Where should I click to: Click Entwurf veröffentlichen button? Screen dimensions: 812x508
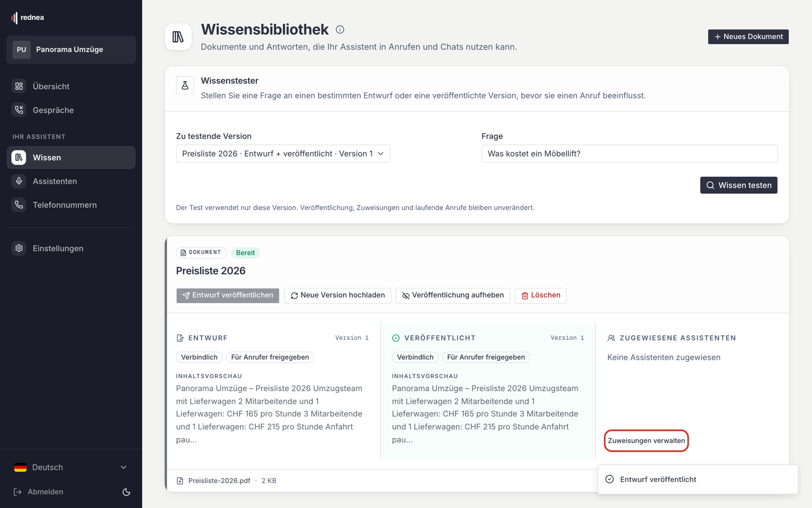click(x=228, y=295)
